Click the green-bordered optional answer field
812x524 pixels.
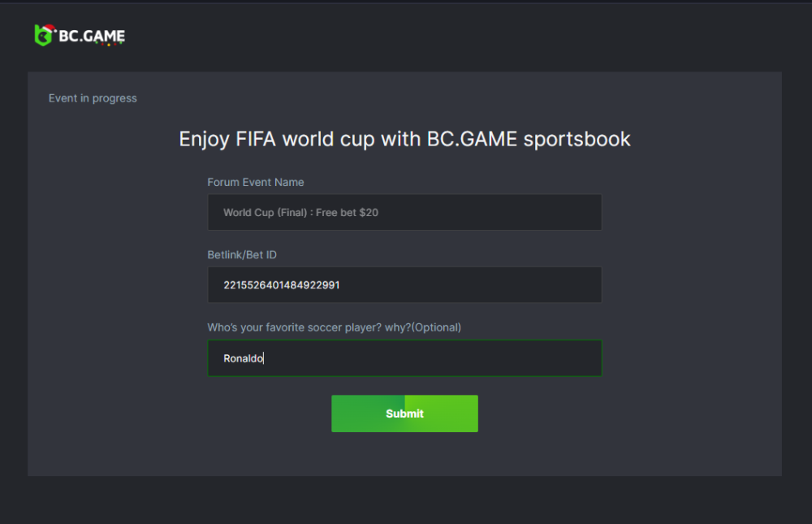(404, 357)
